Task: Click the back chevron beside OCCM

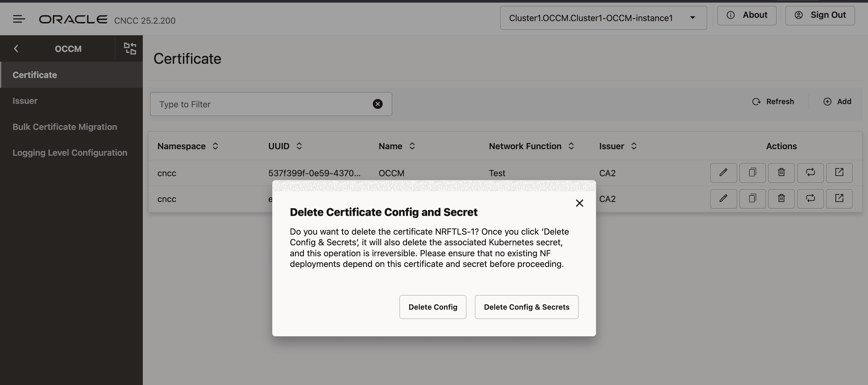Action: pos(16,48)
